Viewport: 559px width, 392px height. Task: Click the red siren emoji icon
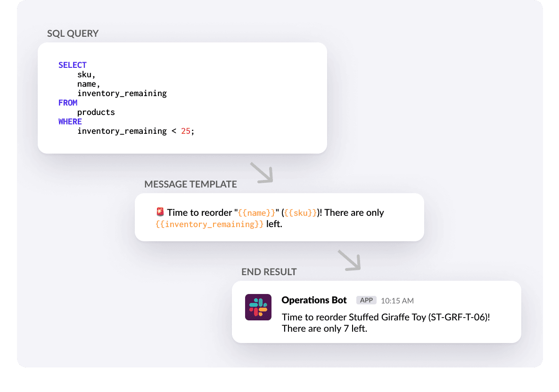(160, 212)
